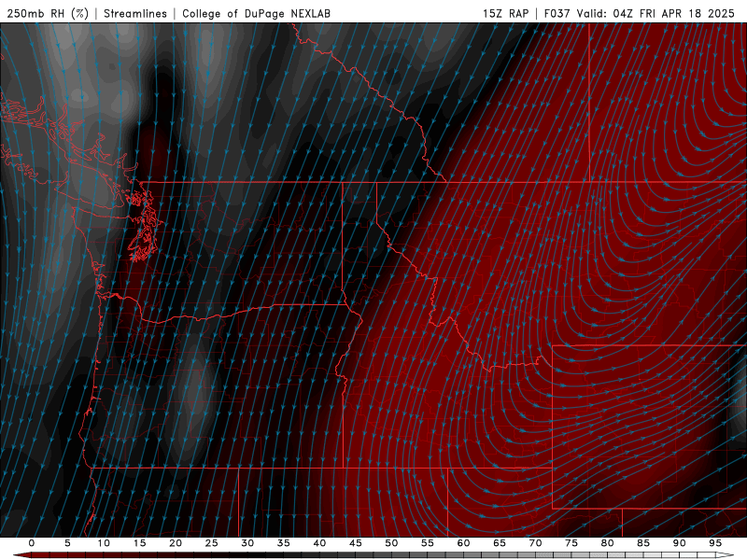Click the '60' value on color scale
The image size is (747, 560).
tap(463, 543)
